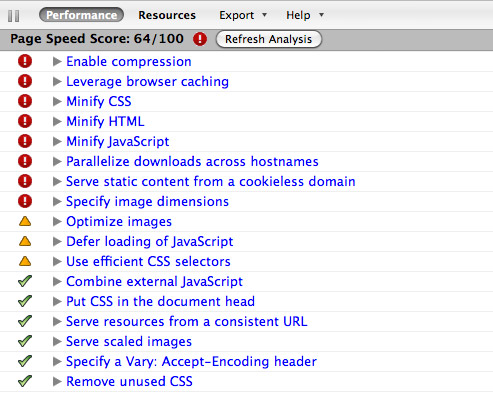Open the Optimize images link
Viewport: 493px width, 394px height.
pyautogui.click(x=119, y=222)
